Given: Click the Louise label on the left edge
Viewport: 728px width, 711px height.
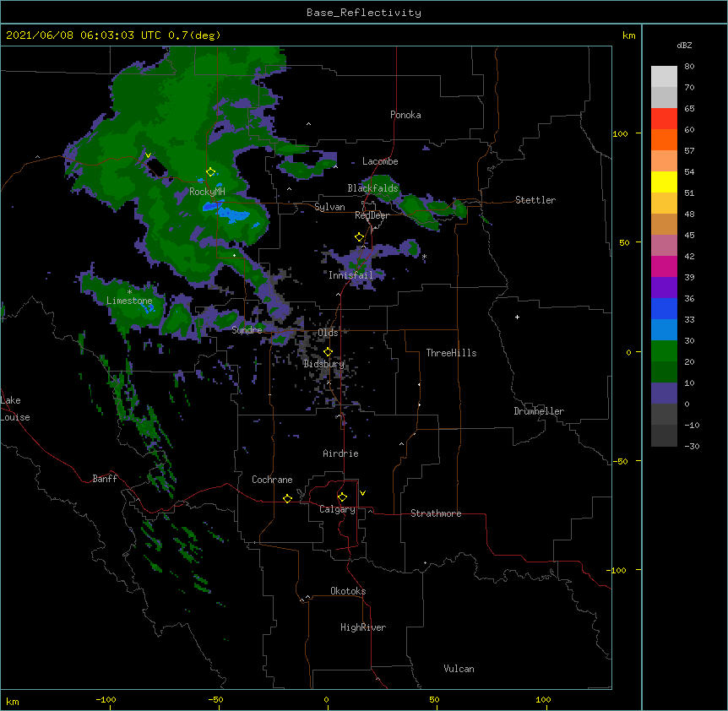Looking at the screenshot, I should pos(15,417).
